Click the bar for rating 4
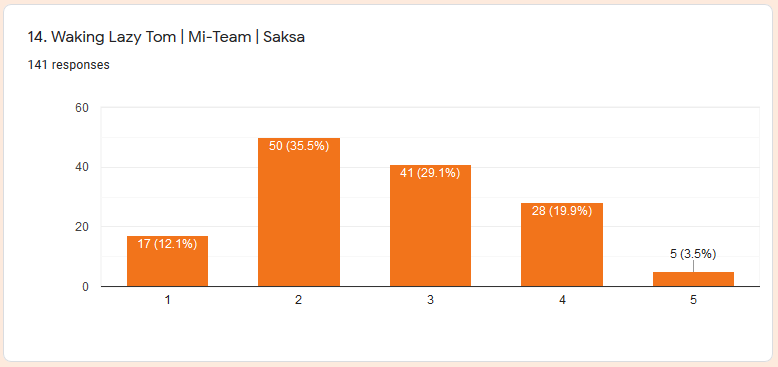Screen dimensions: 778x367 pos(562,245)
